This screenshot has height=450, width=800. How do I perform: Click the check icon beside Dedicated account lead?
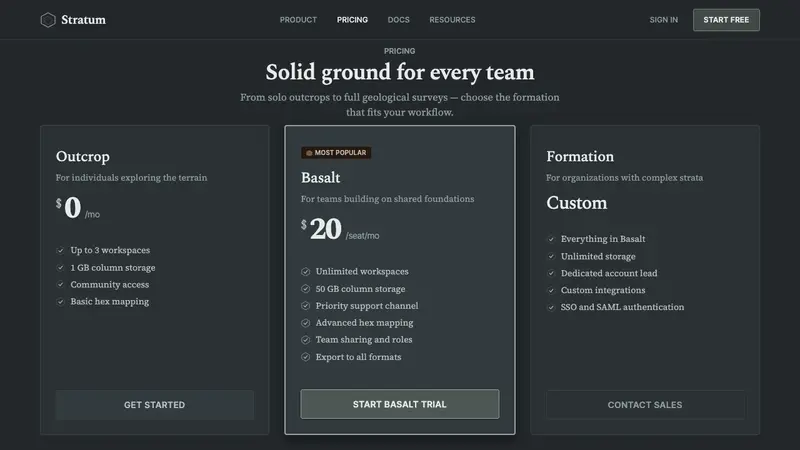point(551,273)
